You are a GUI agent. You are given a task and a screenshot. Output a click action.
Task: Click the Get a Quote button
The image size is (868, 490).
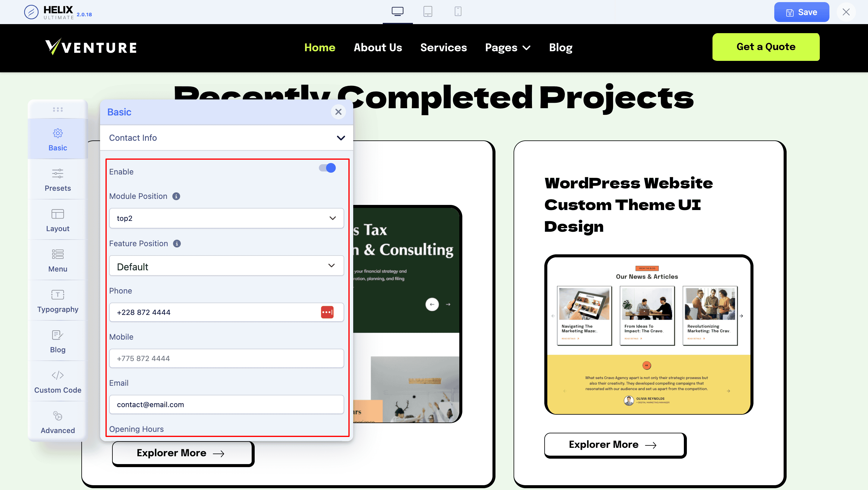point(766,46)
